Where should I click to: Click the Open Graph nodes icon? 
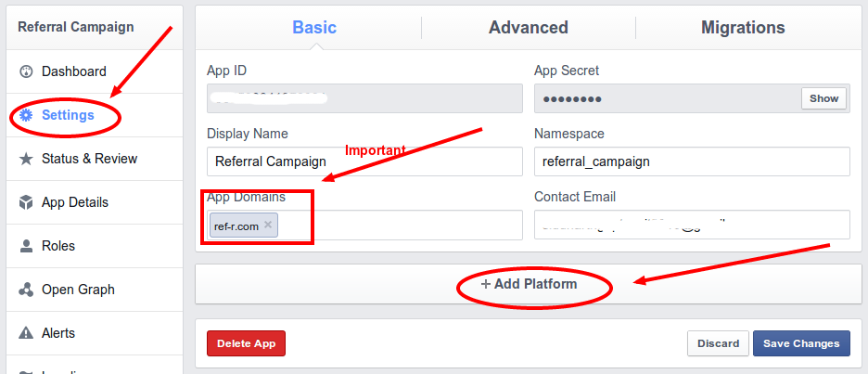(26, 290)
